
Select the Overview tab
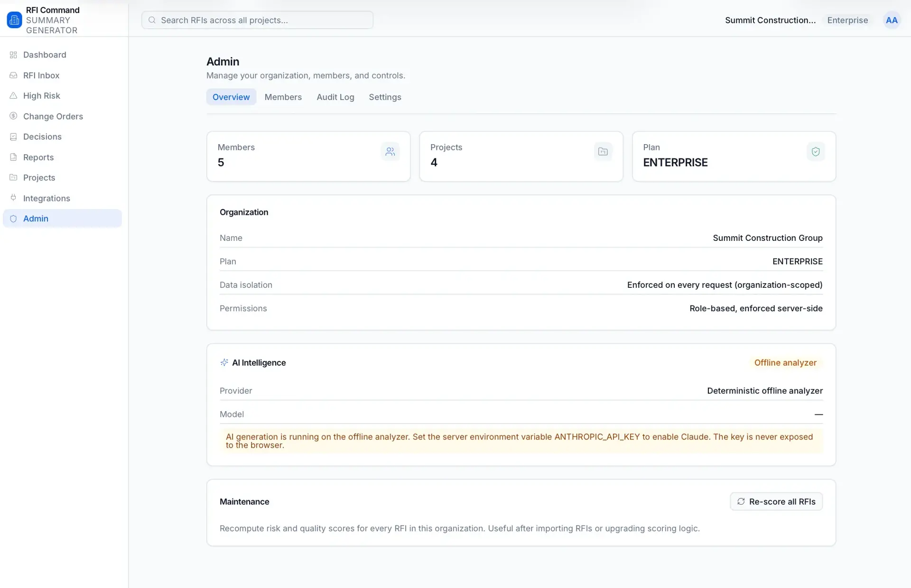pos(231,97)
